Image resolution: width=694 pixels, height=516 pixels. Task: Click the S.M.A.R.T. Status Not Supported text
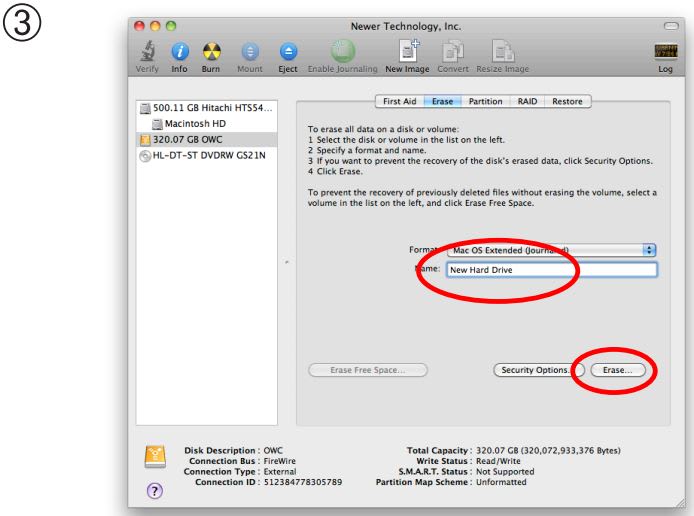pos(505,472)
